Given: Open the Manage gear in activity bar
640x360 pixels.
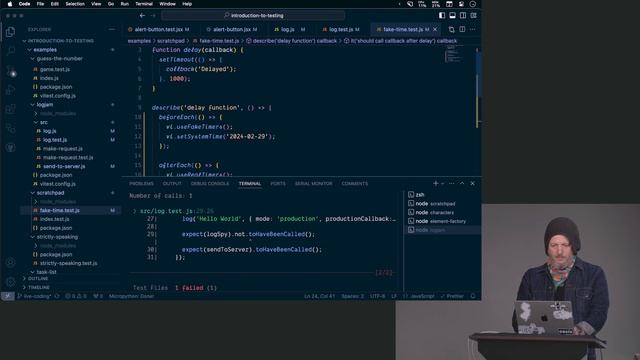Looking at the screenshot, I should [x=11, y=282].
